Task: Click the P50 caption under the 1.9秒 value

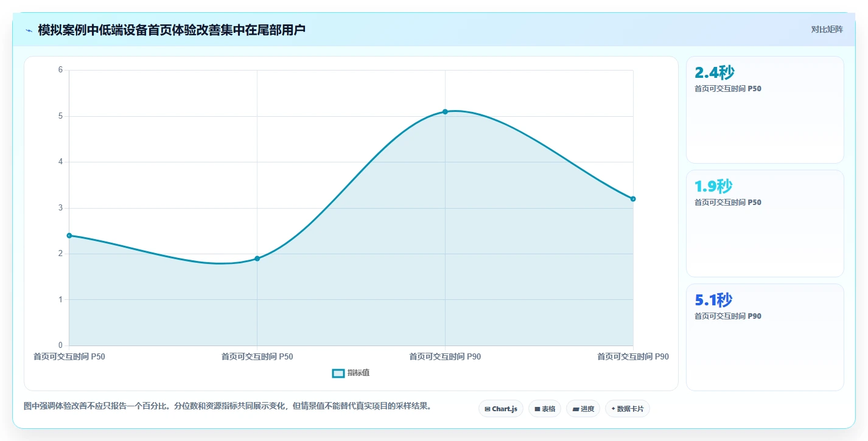Action: [x=728, y=203]
